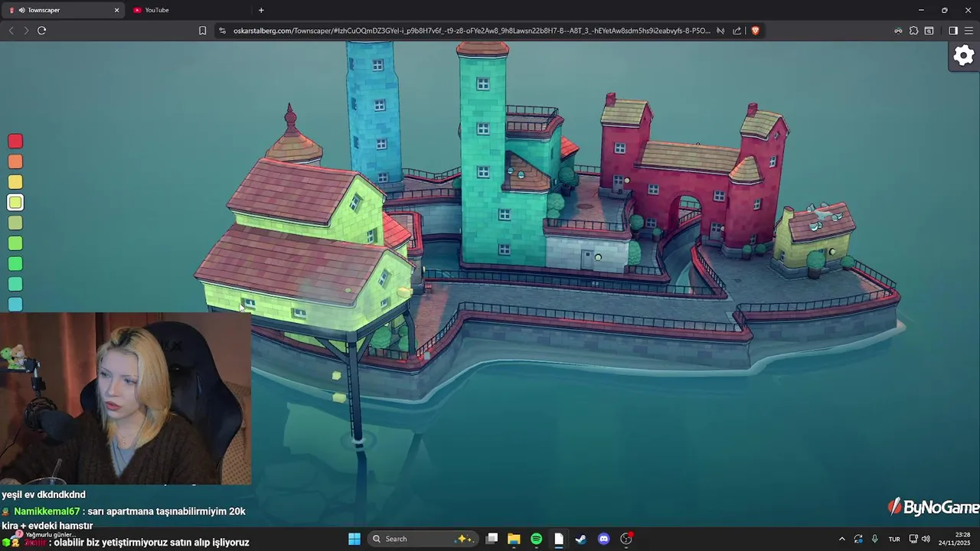Open a new browser tab
The image size is (980, 551).
pyautogui.click(x=261, y=10)
